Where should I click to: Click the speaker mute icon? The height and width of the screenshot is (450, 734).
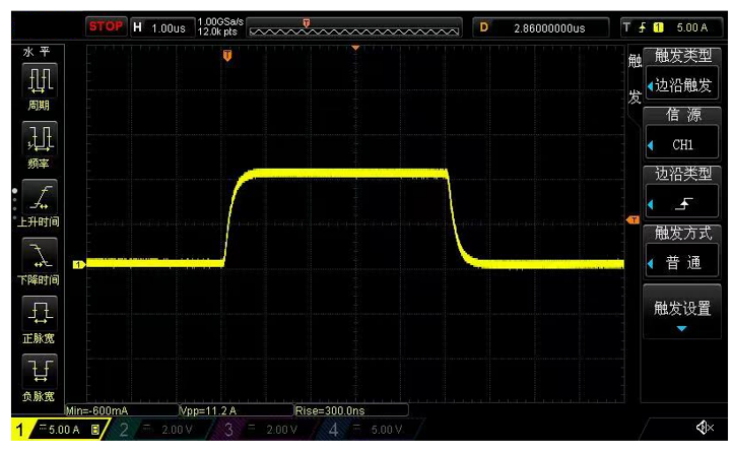704,429
